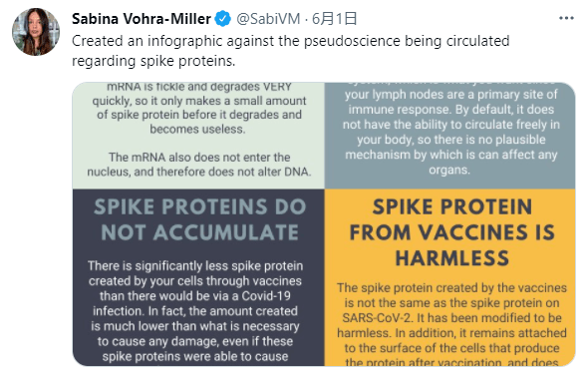Click the blue verified badge
This screenshot has height=377, width=588.
coord(223,19)
